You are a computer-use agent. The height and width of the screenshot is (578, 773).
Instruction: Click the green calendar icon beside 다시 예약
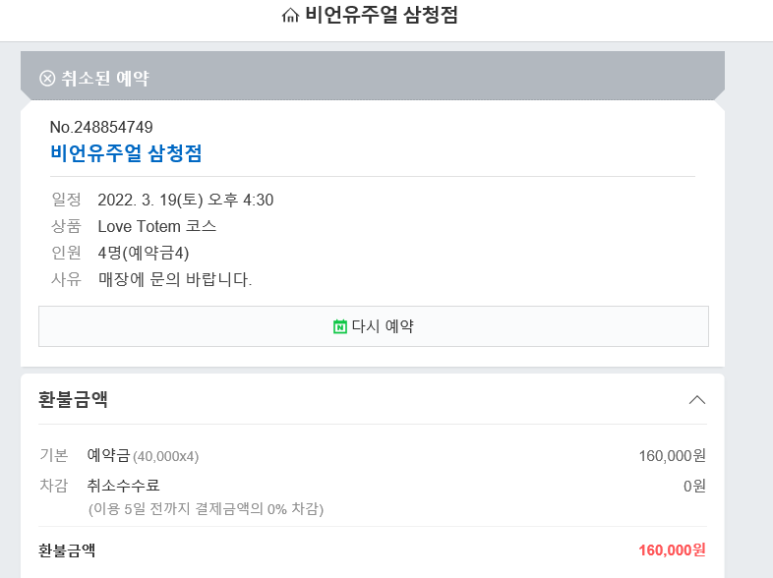[x=340, y=326]
